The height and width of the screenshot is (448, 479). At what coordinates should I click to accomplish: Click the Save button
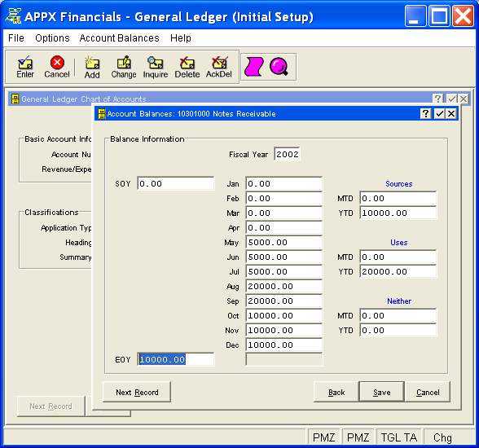click(382, 392)
